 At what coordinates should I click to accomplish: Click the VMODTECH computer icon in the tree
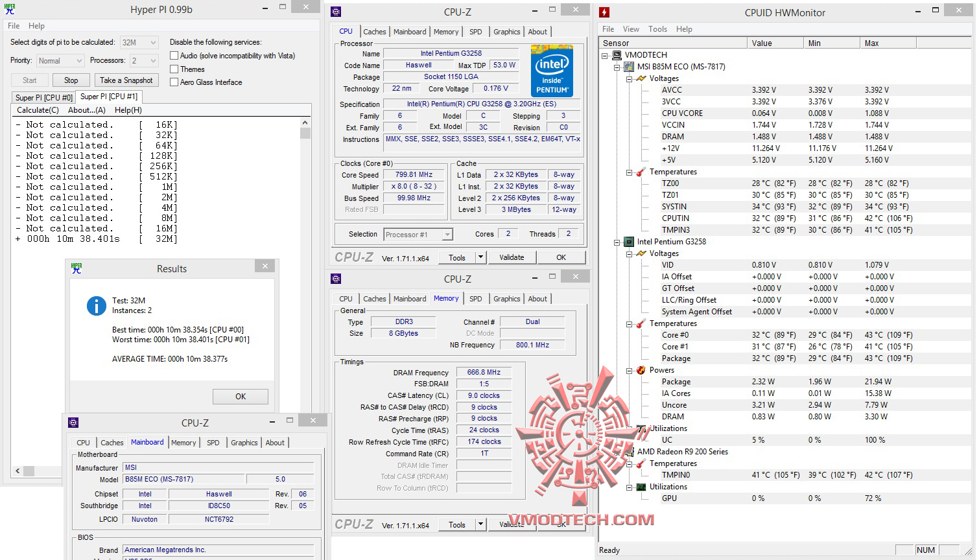(x=617, y=55)
